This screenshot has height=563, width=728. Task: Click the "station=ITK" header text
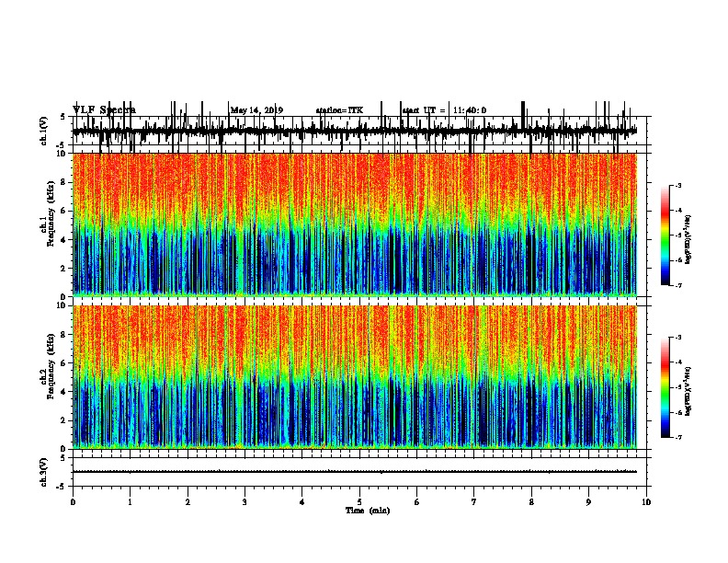point(339,110)
